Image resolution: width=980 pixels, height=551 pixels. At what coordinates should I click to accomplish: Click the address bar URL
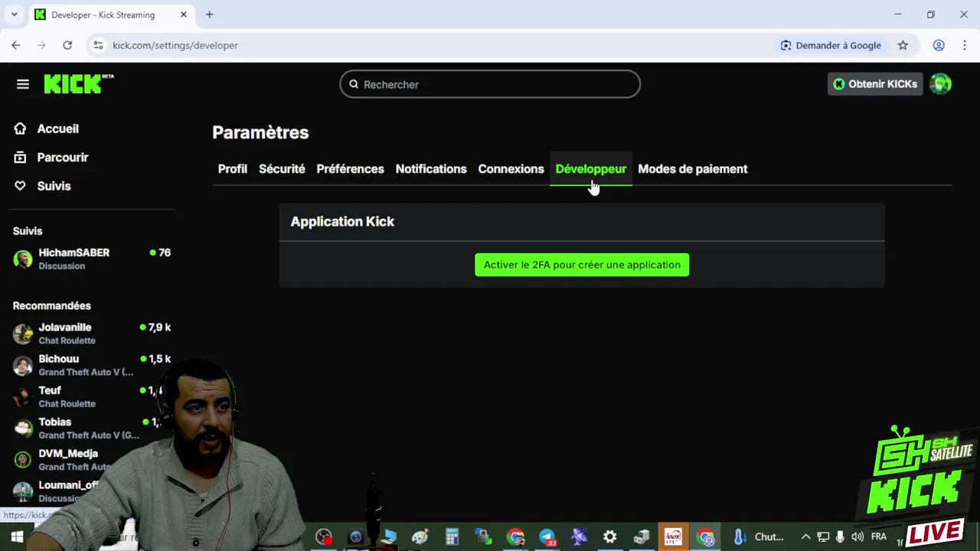pos(175,45)
